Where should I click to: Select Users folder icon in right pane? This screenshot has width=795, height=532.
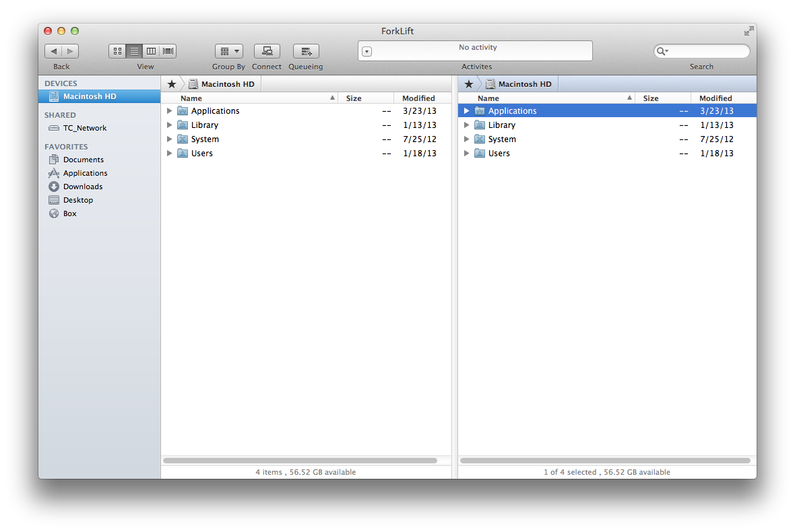(x=480, y=154)
